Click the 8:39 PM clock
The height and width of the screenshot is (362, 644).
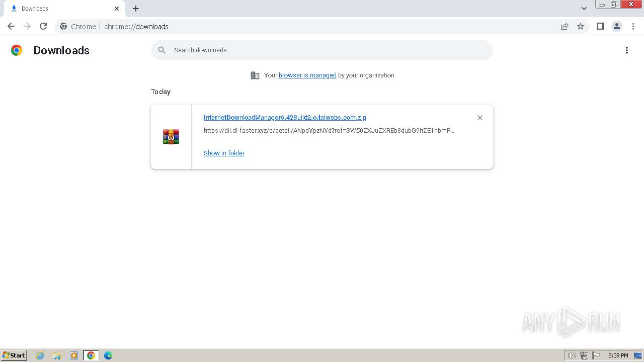[x=618, y=355]
